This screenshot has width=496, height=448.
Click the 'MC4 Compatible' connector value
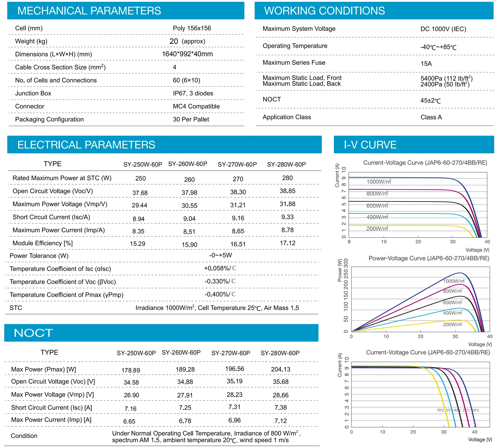click(196, 106)
